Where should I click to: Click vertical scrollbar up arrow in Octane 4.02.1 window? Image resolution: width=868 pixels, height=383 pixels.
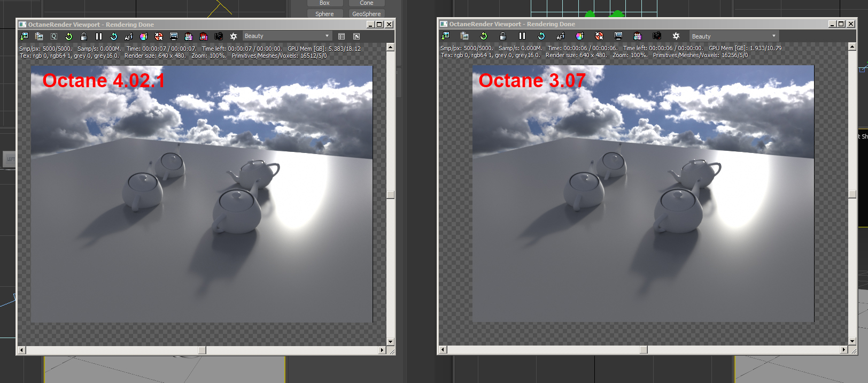pyautogui.click(x=390, y=48)
